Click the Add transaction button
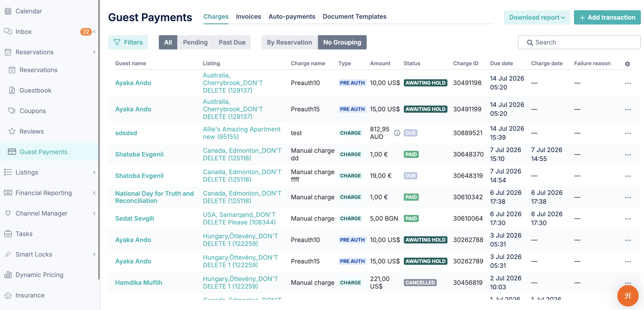 pyautogui.click(x=607, y=17)
